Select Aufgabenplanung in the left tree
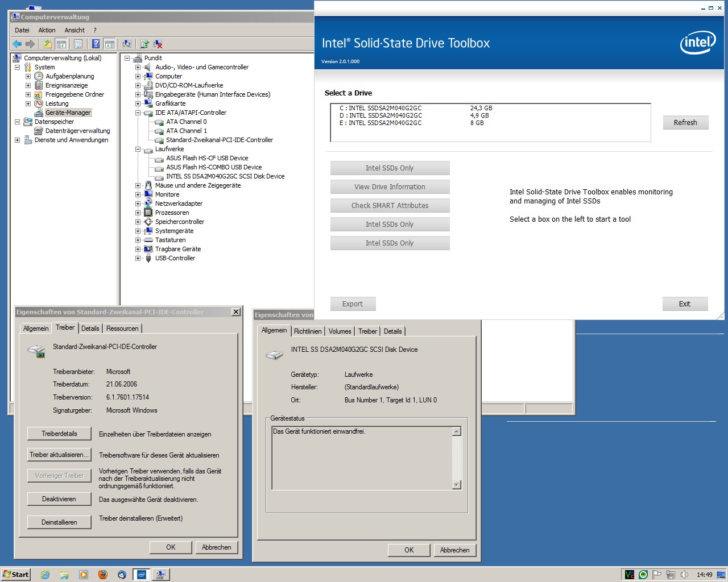The width and height of the screenshot is (728, 582). pyautogui.click(x=69, y=76)
